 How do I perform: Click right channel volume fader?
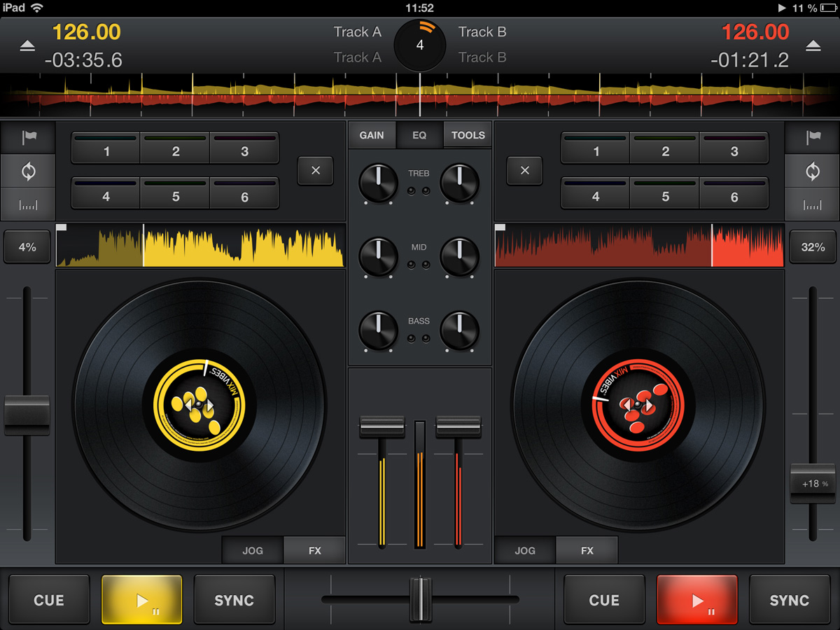(458, 427)
